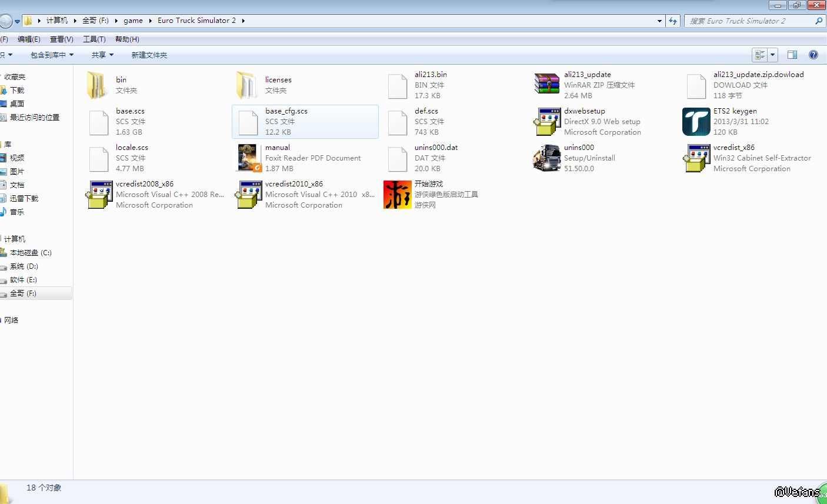Screen dimensions: 827x504
Task: Select the ali213_update WinRAR archive icon
Action: 547,84
